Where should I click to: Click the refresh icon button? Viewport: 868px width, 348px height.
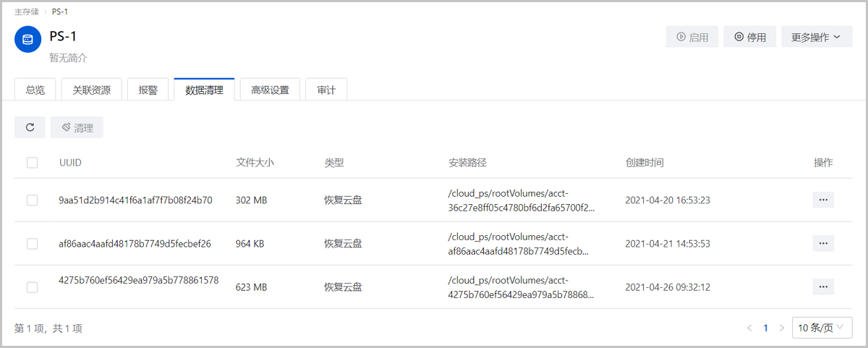click(30, 127)
